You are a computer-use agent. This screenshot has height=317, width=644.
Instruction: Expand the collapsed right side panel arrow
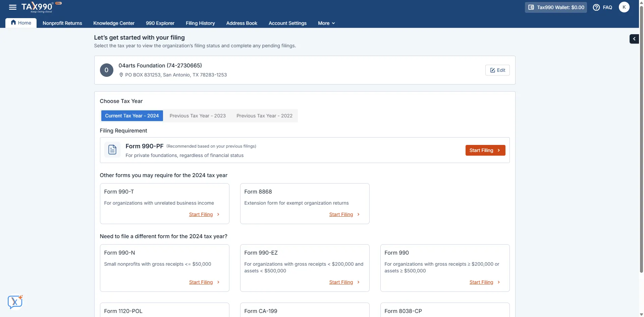click(634, 39)
